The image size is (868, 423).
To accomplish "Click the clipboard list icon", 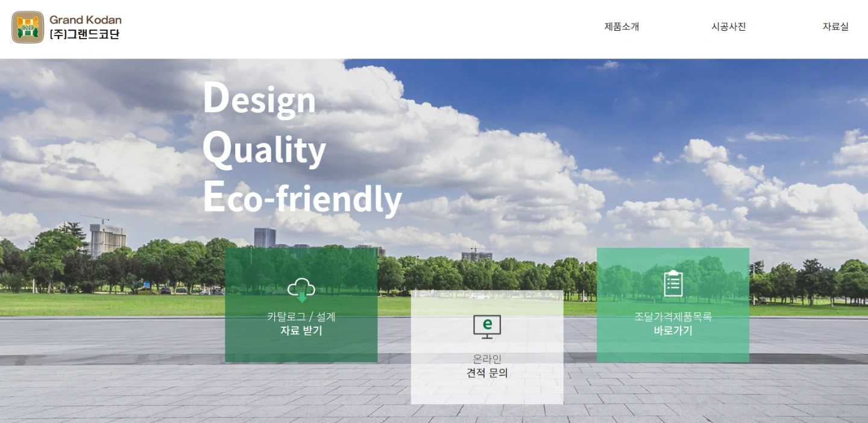I will pos(673,284).
